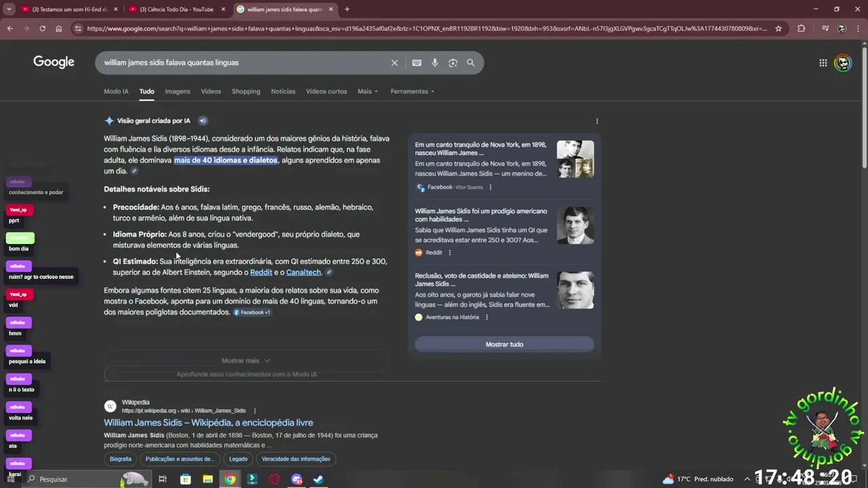Launch Microsoft Store from the taskbar
The image size is (868, 488).
coord(186,479)
